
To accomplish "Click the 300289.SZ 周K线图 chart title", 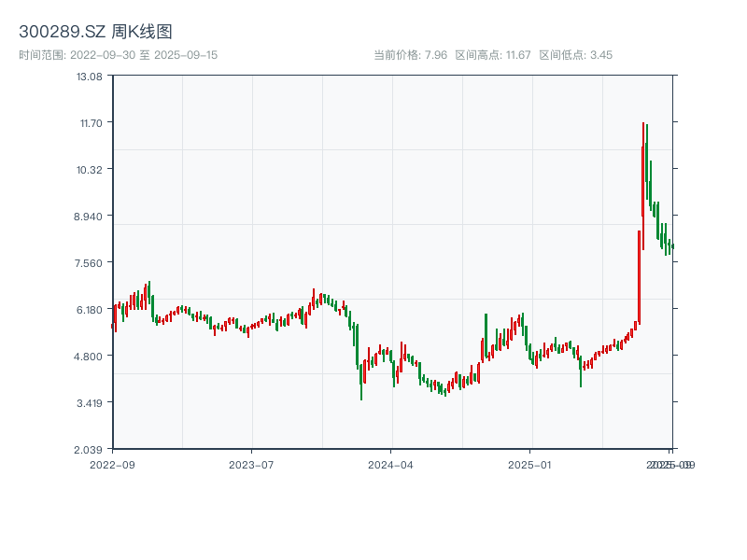I will 95,32.
